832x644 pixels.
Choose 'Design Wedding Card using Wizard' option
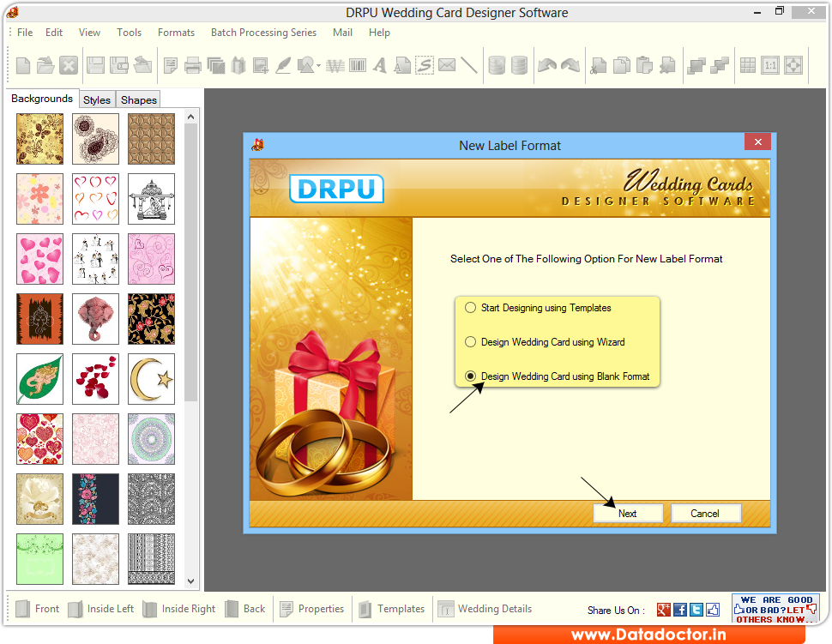470,341
